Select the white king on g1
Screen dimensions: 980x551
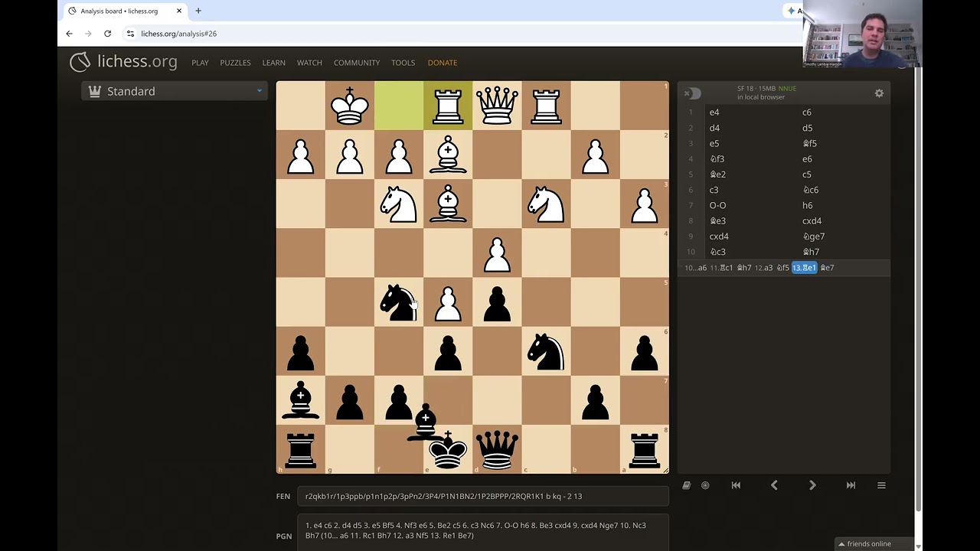pyautogui.click(x=350, y=106)
